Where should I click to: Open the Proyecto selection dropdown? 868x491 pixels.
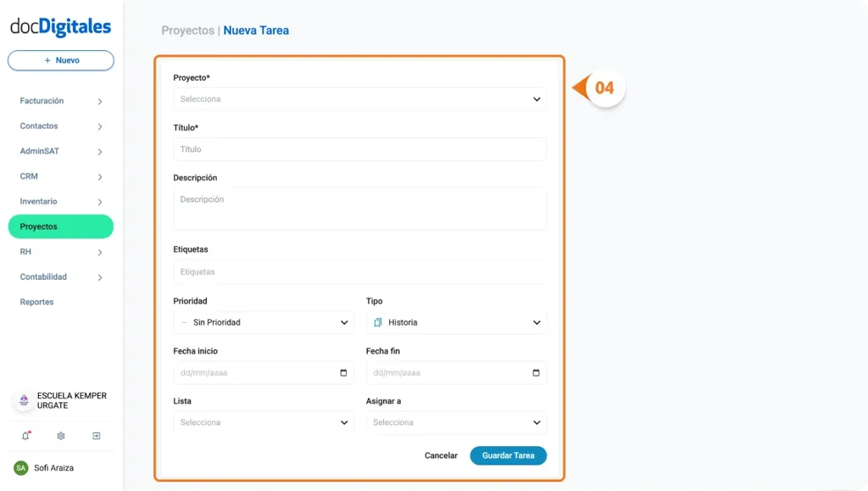(359, 98)
